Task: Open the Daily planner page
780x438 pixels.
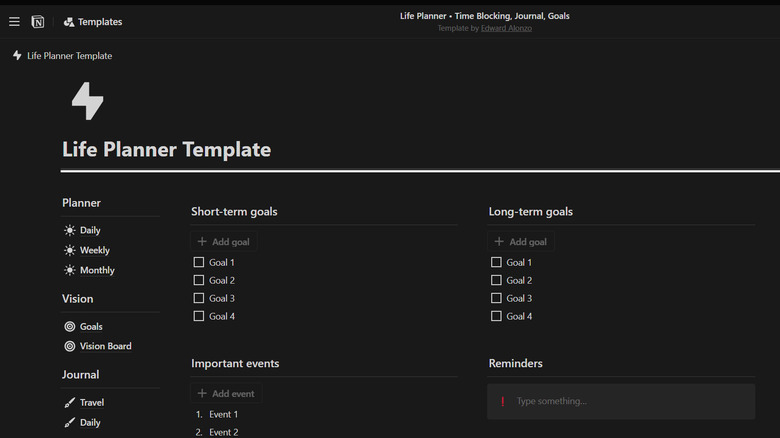Action: pyautogui.click(x=90, y=230)
